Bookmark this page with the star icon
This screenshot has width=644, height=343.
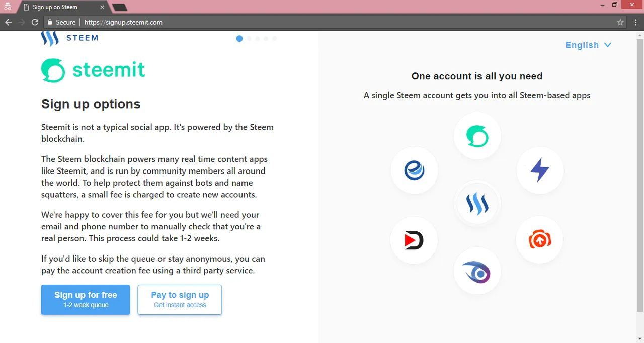(620, 22)
